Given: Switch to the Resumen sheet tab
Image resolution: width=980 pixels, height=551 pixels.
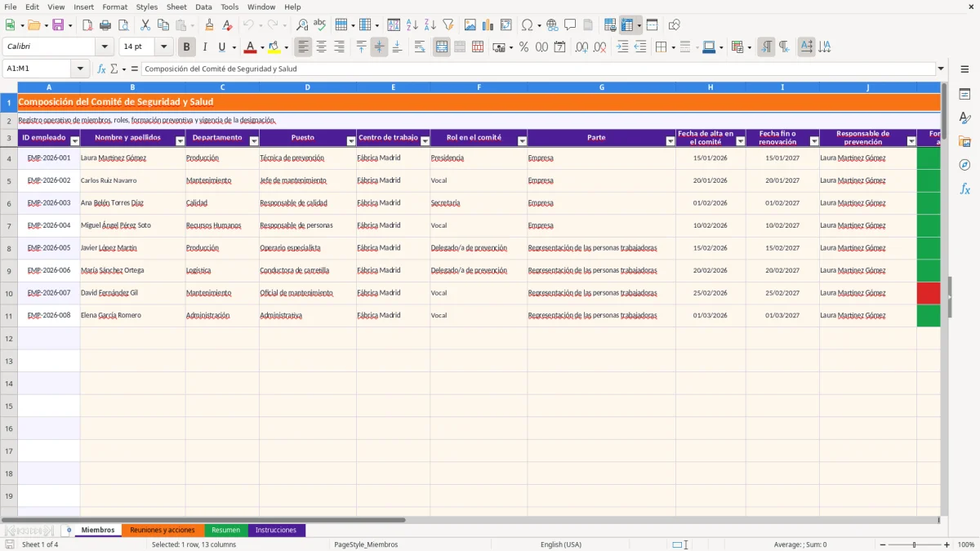Looking at the screenshot, I should pyautogui.click(x=225, y=530).
